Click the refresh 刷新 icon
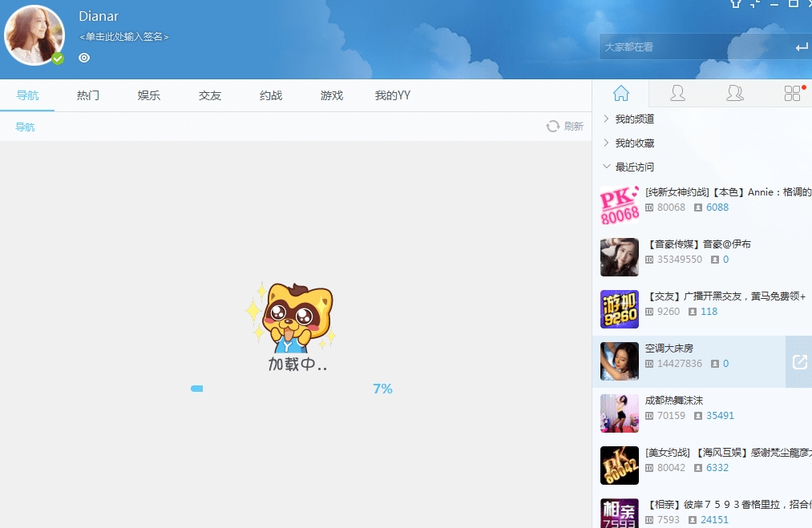The image size is (812, 528). coord(553,127)
